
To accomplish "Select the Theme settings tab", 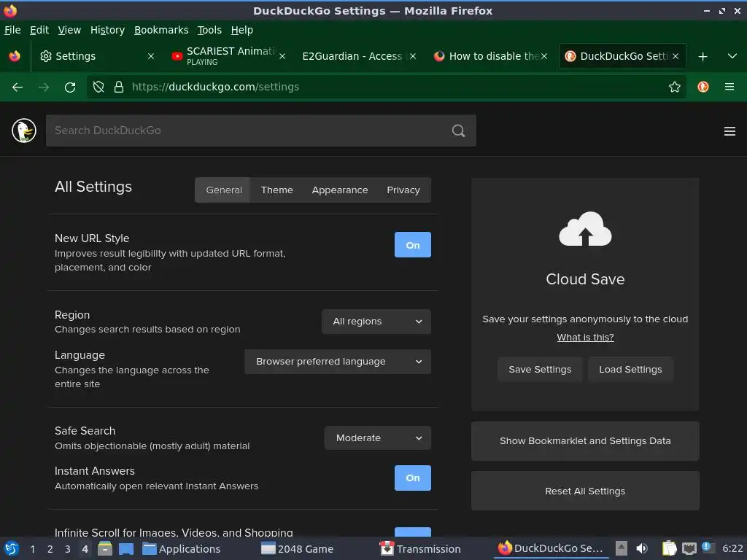I will coord(276,190).
